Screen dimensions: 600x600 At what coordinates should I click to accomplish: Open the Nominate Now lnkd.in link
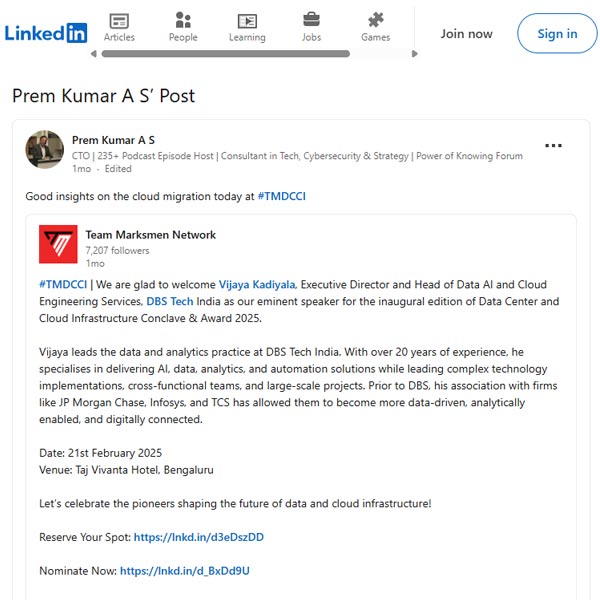pos(185,571)
